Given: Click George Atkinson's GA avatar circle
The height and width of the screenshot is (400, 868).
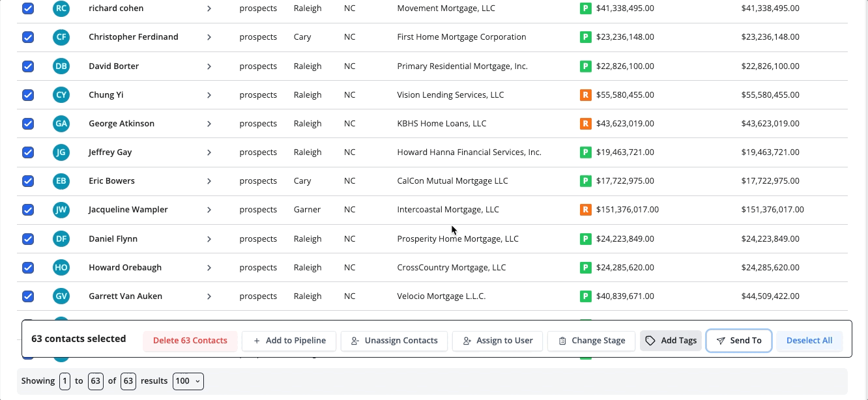Looking at the screenshot, I should (61, 123).
